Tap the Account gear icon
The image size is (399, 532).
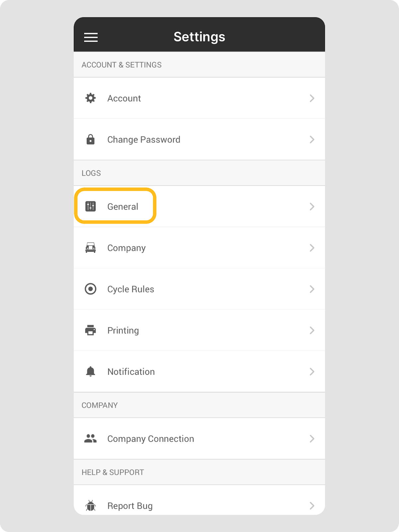[x=90, y=98]
